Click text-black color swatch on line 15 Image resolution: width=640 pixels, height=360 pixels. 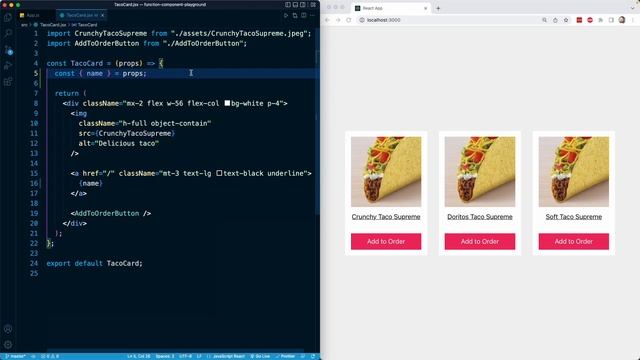219,173
